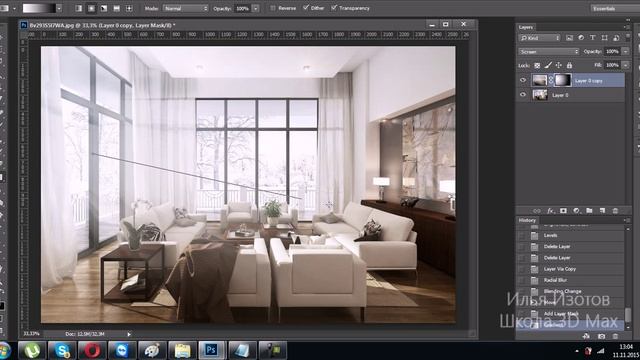Open the Essentials workspace switcher
The width and height of the screenshot is (640, 360).
click(615, 8)
